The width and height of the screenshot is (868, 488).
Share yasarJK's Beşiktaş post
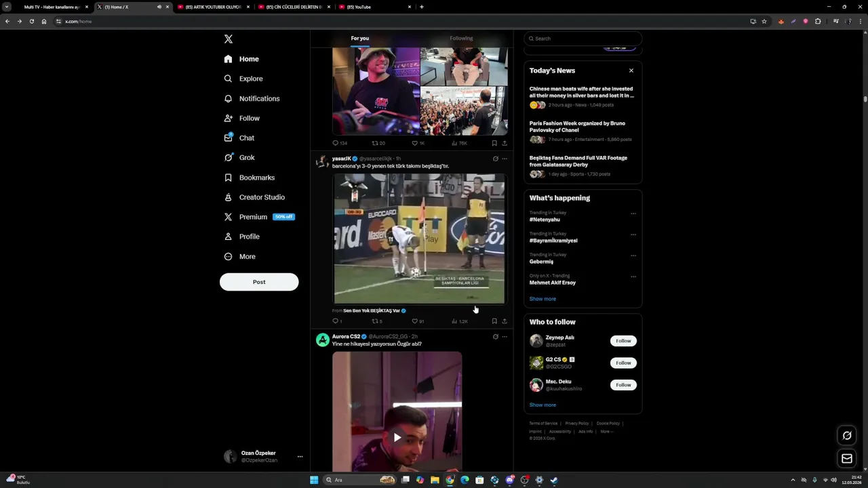[505, 321]
